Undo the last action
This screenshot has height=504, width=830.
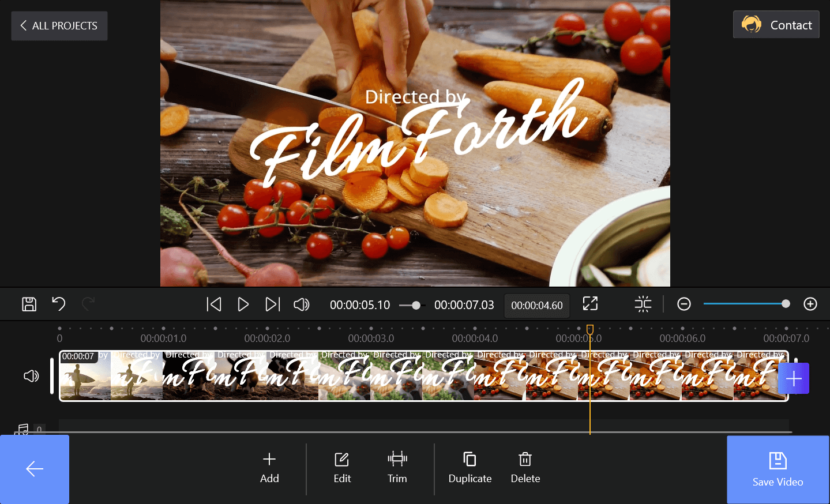click(59, 304)
